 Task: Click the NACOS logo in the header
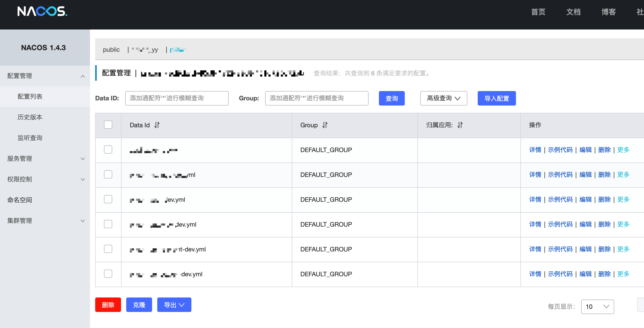[x=42, y=11]
